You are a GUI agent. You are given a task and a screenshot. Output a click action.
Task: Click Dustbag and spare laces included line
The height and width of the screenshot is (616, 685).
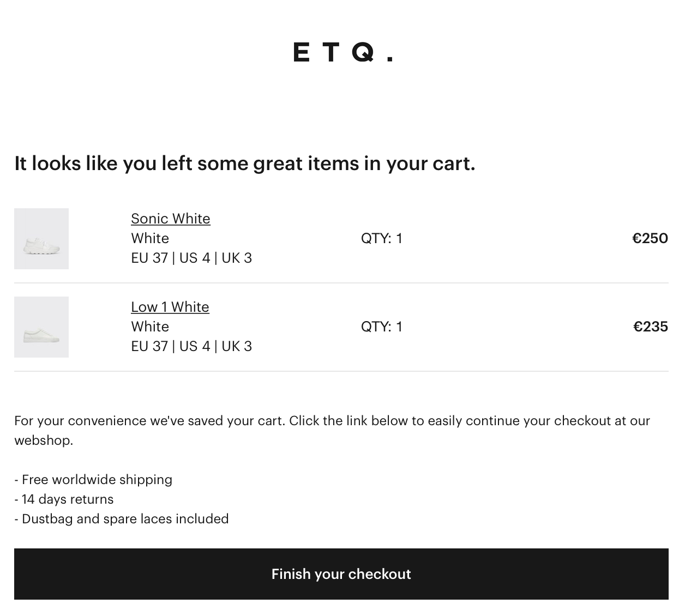(122, 519)
